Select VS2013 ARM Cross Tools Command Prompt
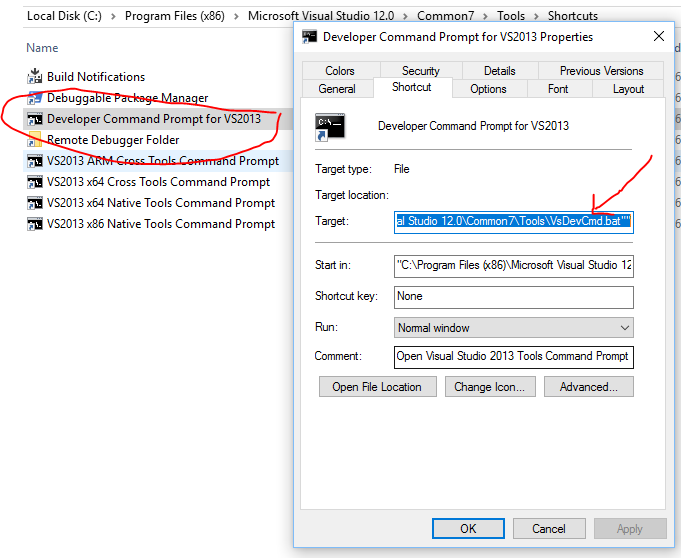The height and width of the screenshot is (558, 681). click(163, 161)
